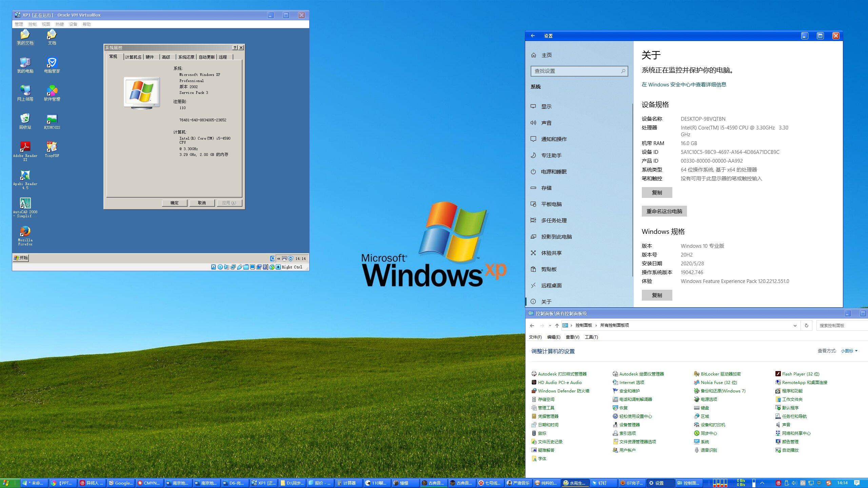Switch to 自动更新 tab
The image size is (868, 488).
(x=206, y=57)
